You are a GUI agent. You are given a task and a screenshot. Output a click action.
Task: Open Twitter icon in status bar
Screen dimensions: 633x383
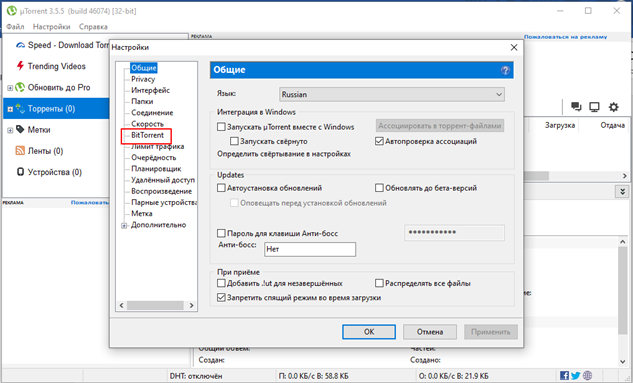(576, 376)
